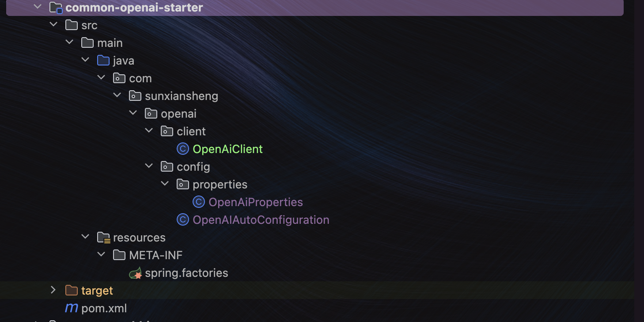Select the main folder label

pyautogui.click(x=110, y=43)
